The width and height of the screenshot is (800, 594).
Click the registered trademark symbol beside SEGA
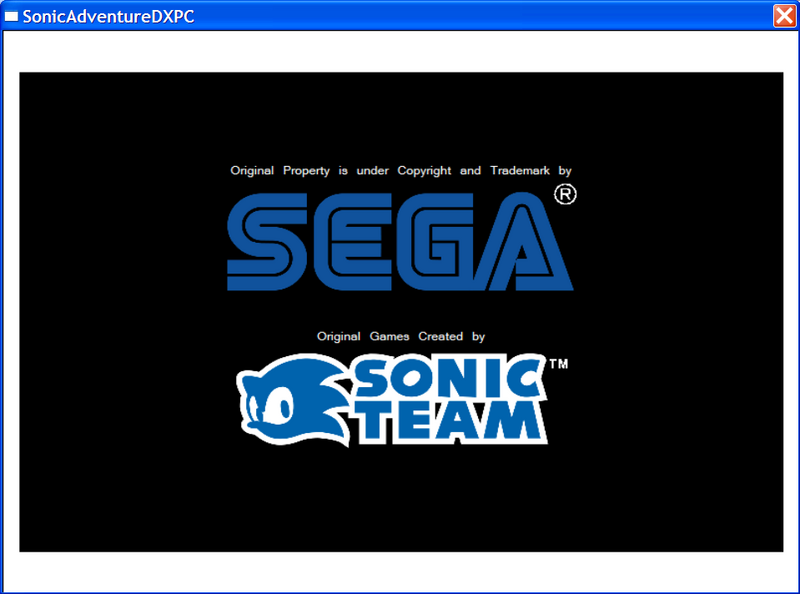[564, 194]
